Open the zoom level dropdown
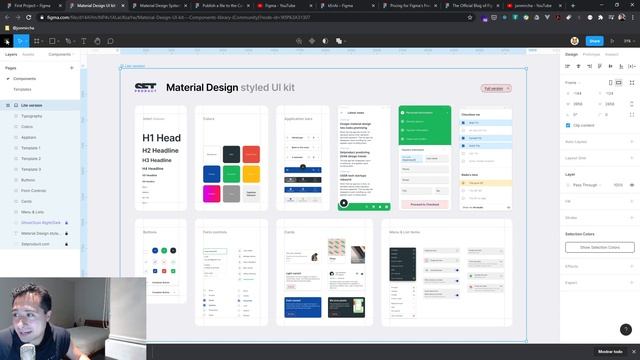 tap(629, 41)
